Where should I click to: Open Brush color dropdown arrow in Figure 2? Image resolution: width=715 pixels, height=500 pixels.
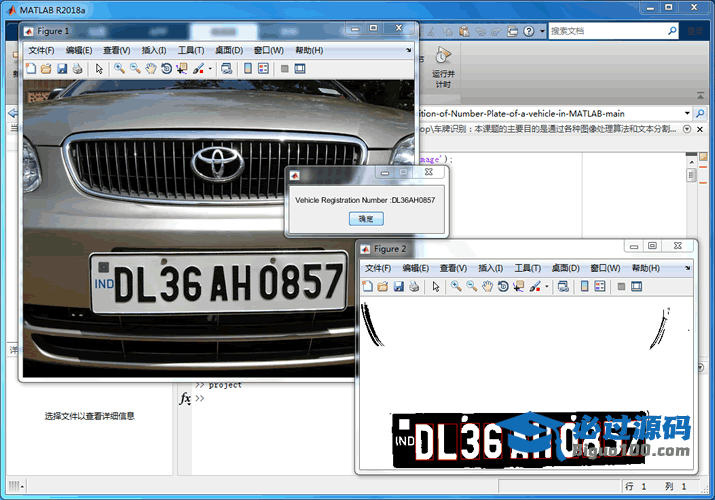coord(546,286)
